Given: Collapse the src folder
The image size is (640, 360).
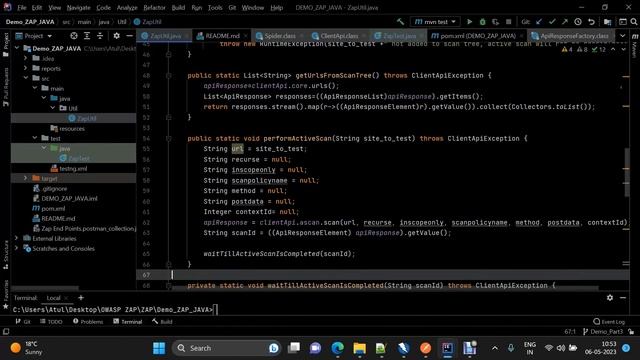Looking at the screenshot, I should pyautogui.click(x=26, y=78).
